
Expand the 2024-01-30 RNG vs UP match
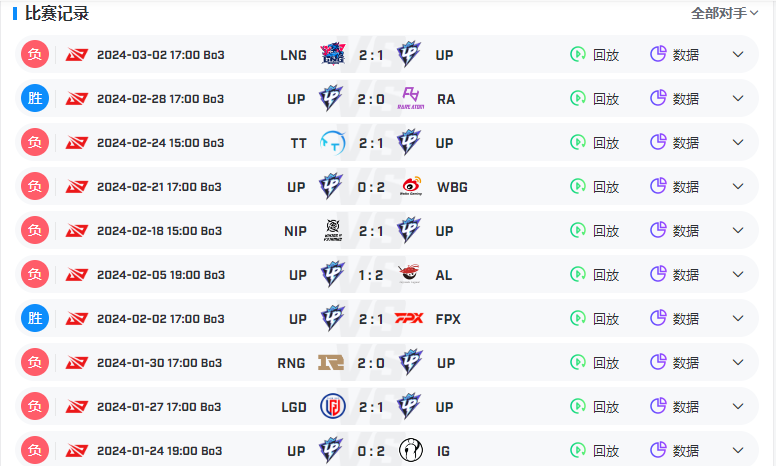click(x=738, y=363)
